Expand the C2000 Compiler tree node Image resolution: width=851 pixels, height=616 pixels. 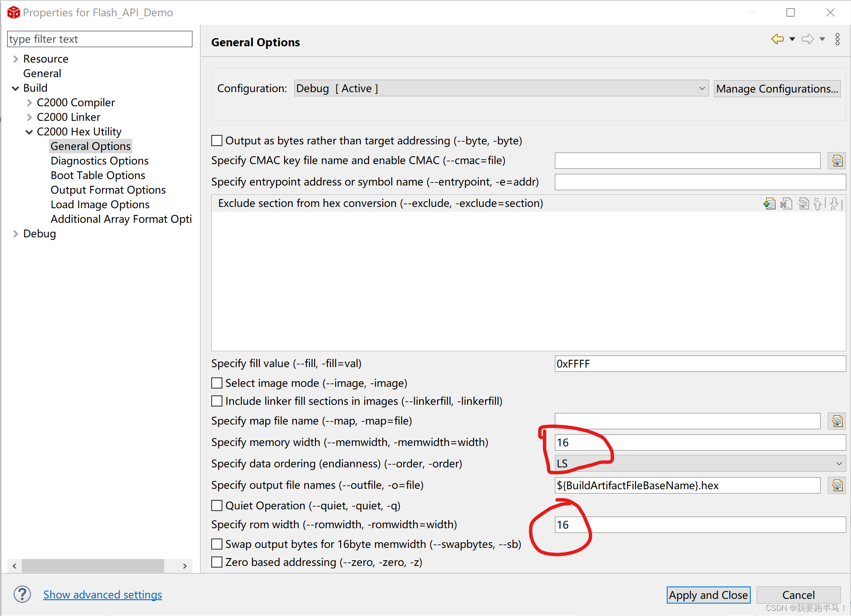tap(29, 103)
